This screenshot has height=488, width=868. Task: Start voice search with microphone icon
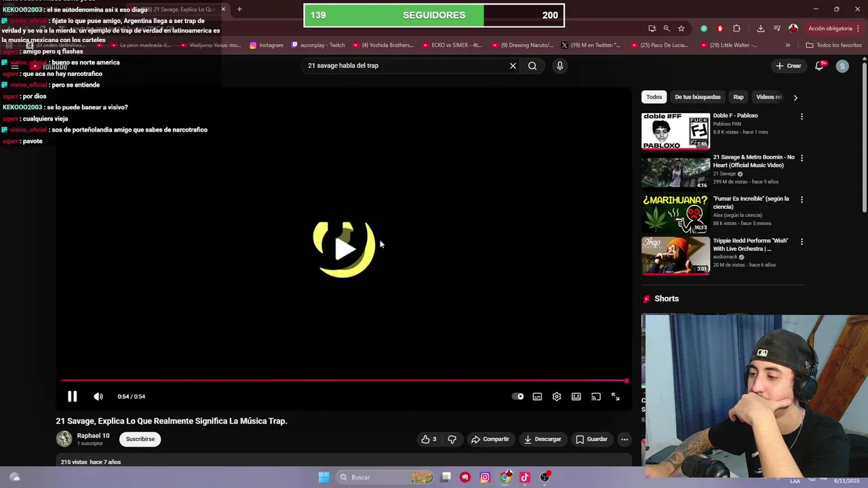(559, 66)
